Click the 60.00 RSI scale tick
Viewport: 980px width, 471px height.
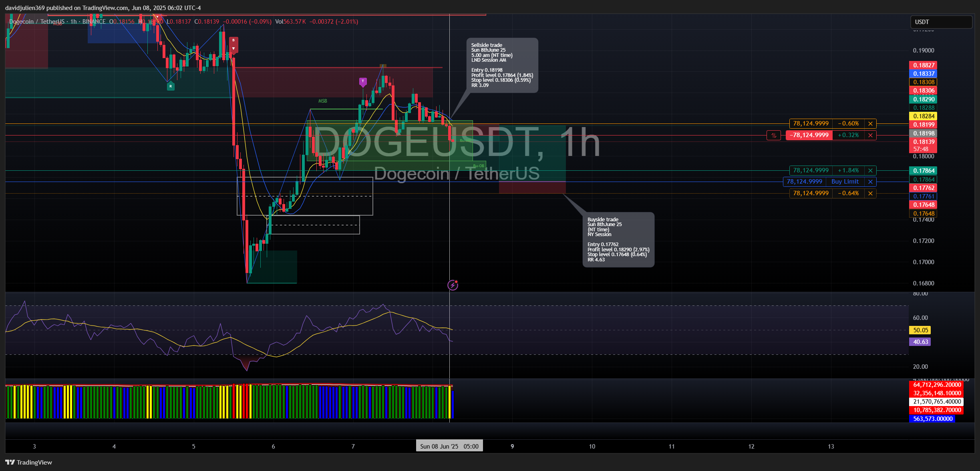point(920,318)
